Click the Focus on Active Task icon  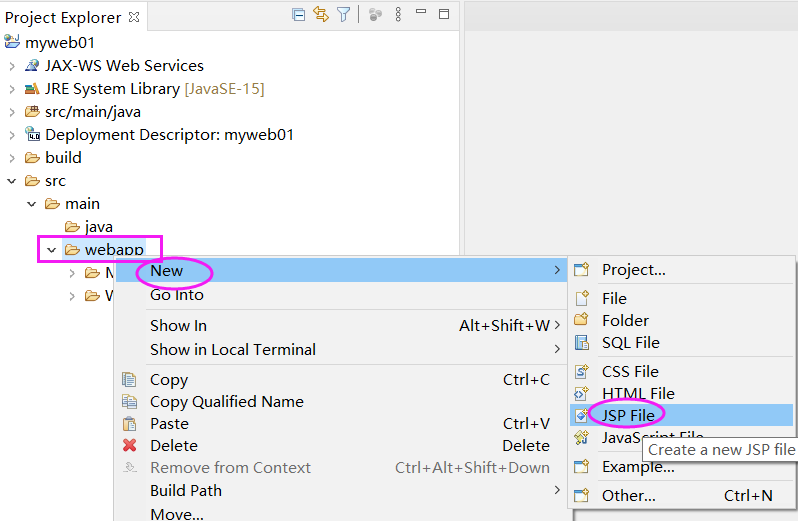(375, 15)
